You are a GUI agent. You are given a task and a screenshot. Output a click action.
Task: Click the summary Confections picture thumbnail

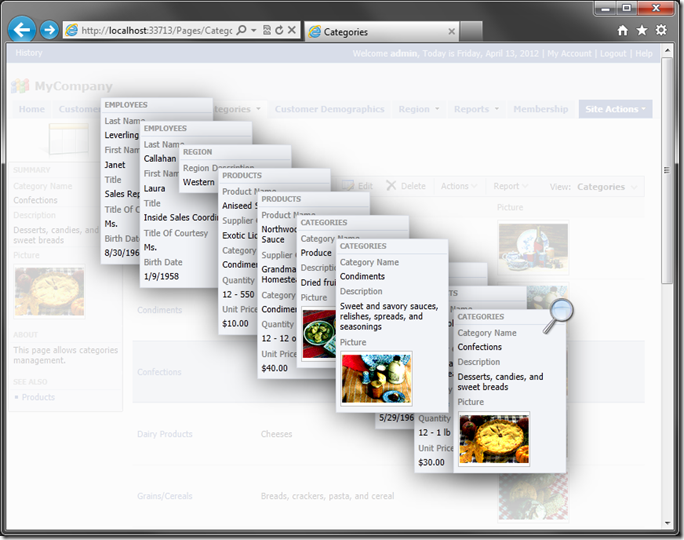tap(49, 291)
